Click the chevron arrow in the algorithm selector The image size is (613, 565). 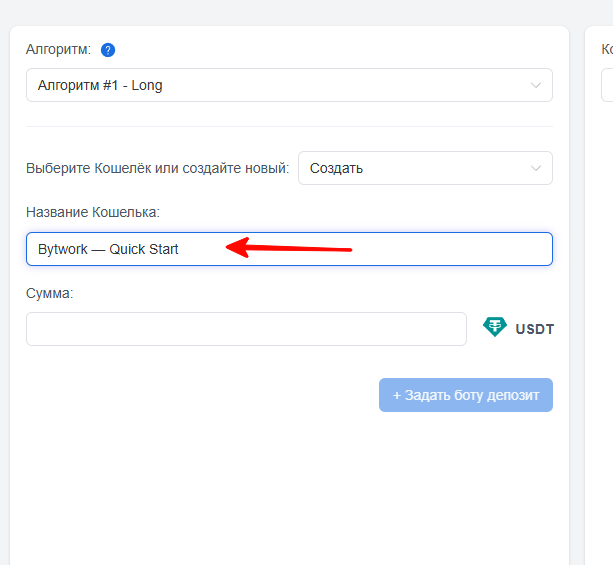tap(536, 85)
